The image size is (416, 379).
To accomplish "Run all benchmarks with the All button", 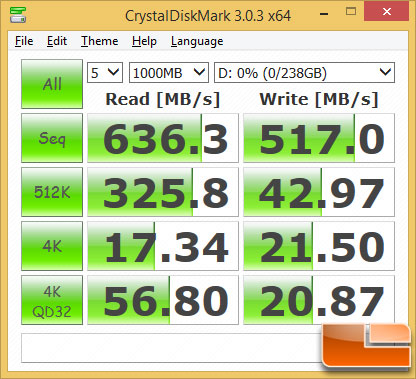I will [x=52, y=84].
